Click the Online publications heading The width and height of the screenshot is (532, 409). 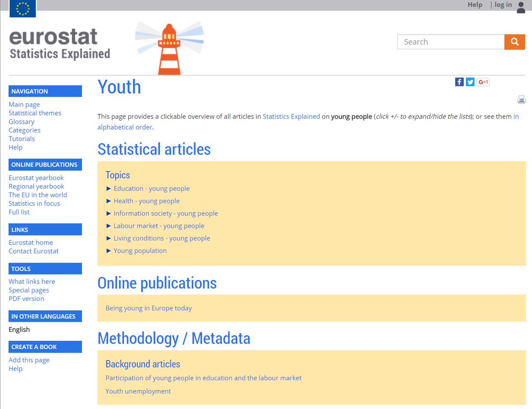pos(157,283)
